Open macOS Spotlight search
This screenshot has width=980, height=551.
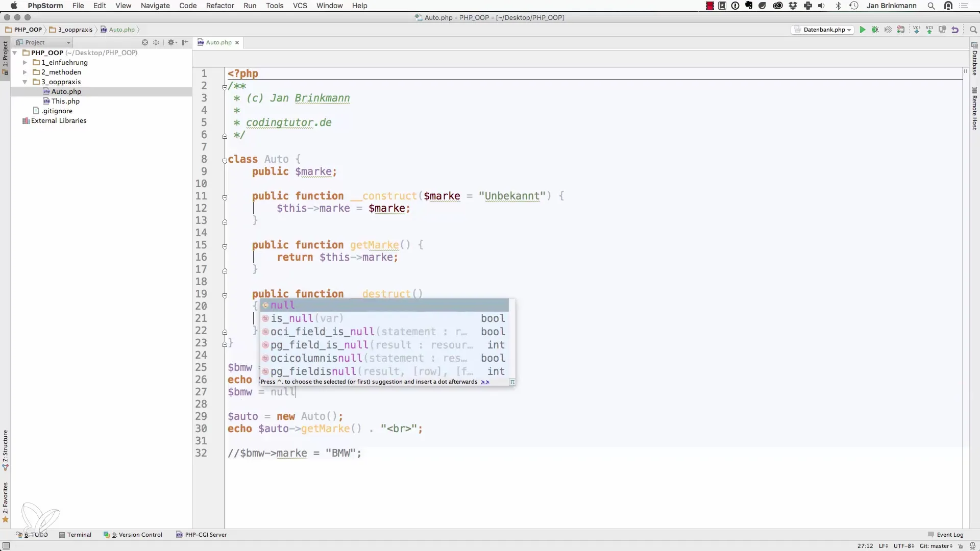click(x=931, y=6)
